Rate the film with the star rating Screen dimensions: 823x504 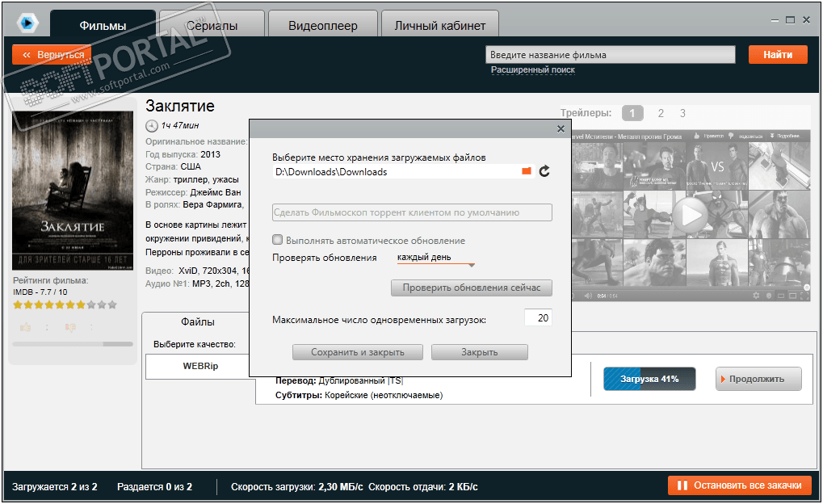[65, 304]
